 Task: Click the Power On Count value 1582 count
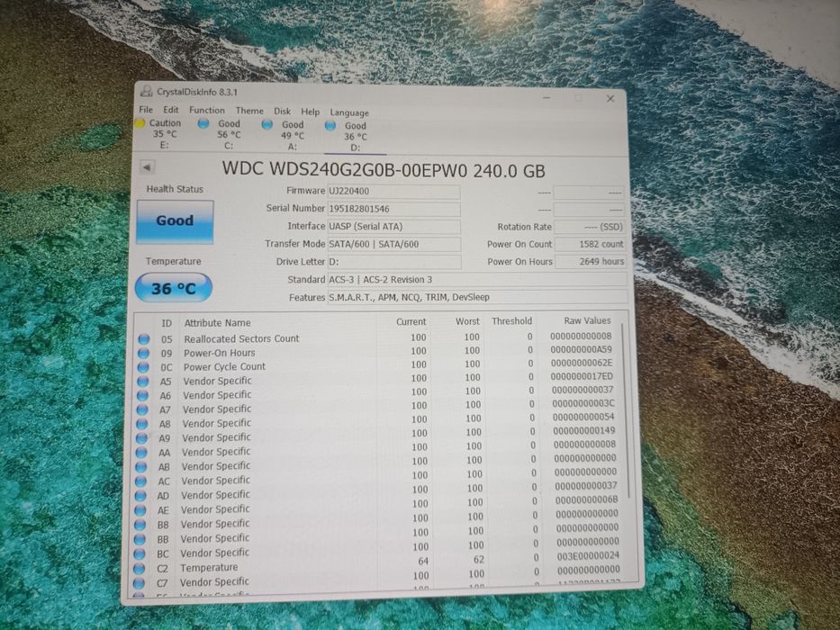tap(590, 244)
